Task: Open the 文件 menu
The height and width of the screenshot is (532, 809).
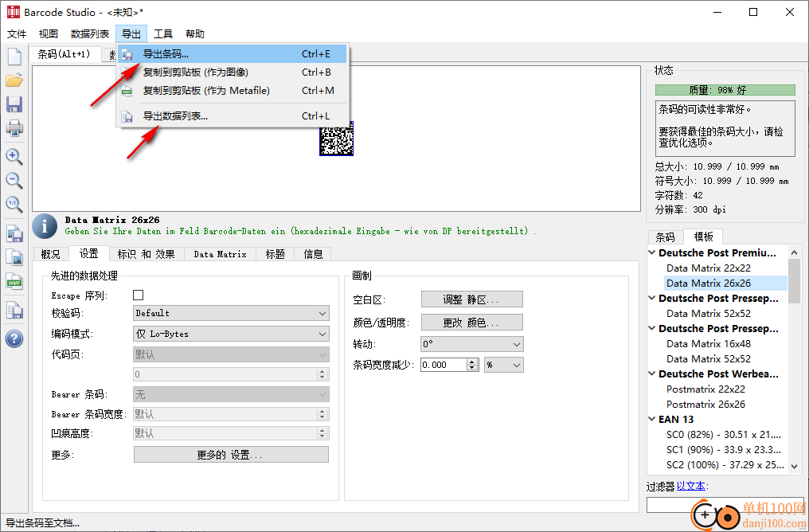Action: [x=17, y=34]
